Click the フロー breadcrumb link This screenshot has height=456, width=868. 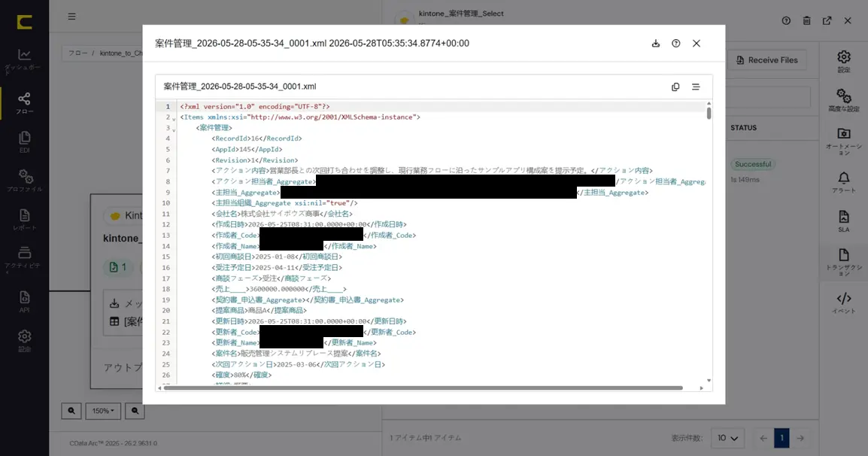point(77,53)
